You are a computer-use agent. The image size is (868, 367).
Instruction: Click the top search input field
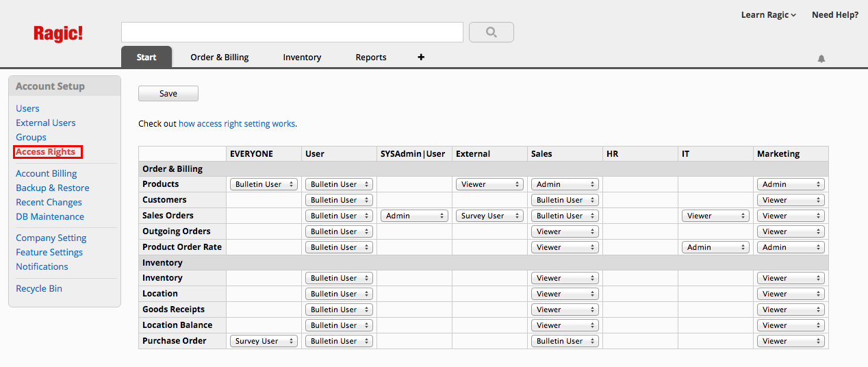[292, 32]
